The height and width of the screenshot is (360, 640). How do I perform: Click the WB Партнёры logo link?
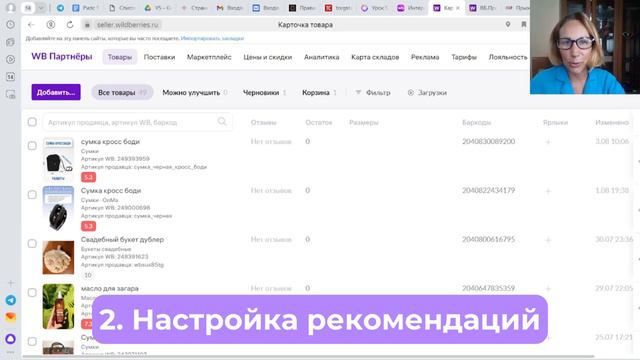(x=62, y=56)
